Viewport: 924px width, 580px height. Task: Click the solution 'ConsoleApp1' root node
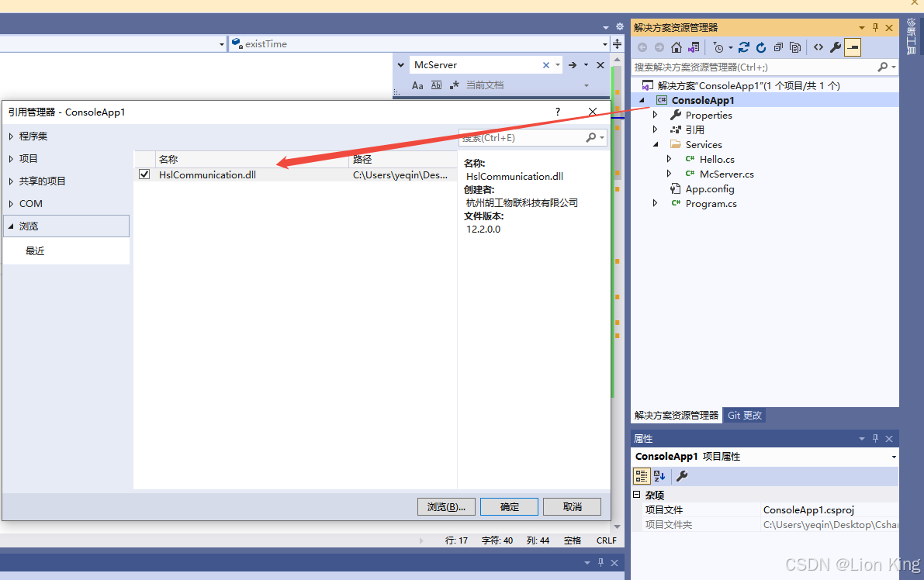click(749, 85)
